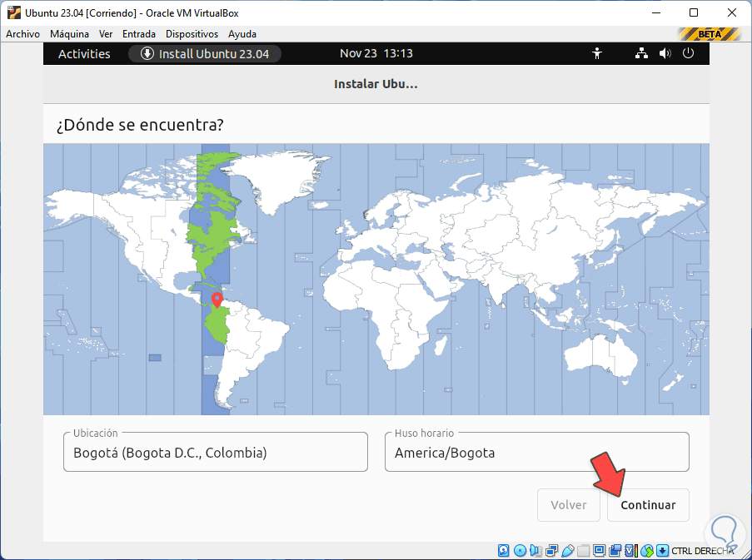This screenshot has height=560, width=752.
Task: Click the optical disc status icon
Action: (520, 551)
